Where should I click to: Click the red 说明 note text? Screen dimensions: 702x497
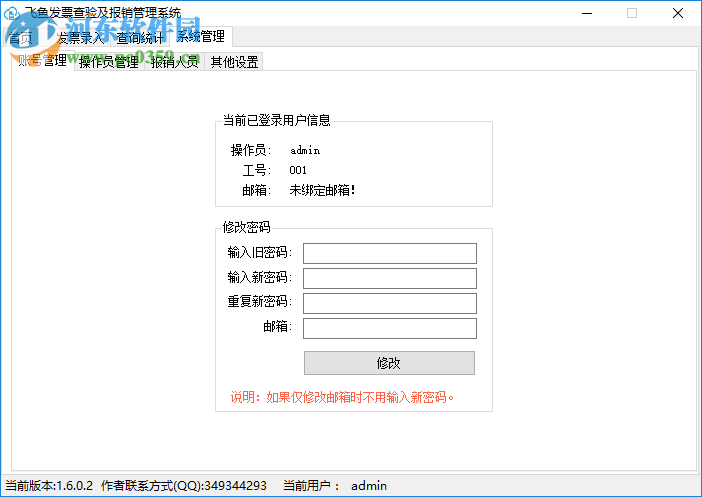pos(342,397)
